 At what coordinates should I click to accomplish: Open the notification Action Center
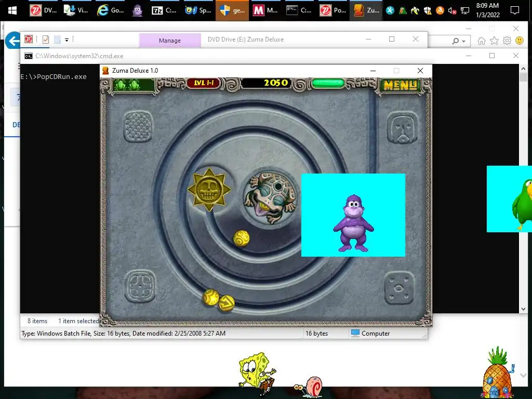click(515, 10)
